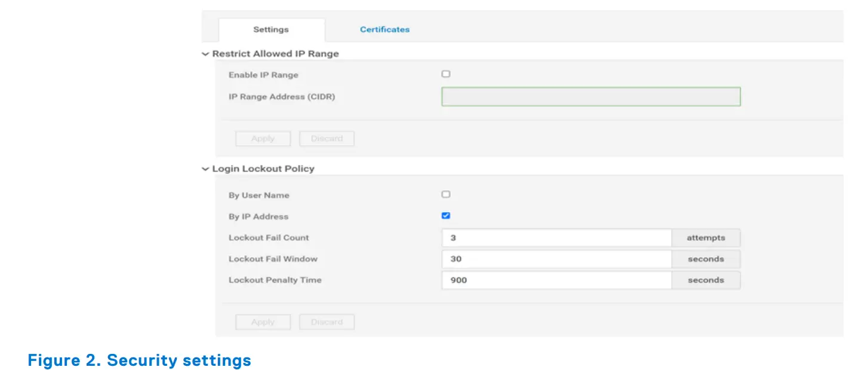Viewport: 868px width, 370px height.
Task: Discard the Login Lockout Policy changes
Action: point(327,322)
